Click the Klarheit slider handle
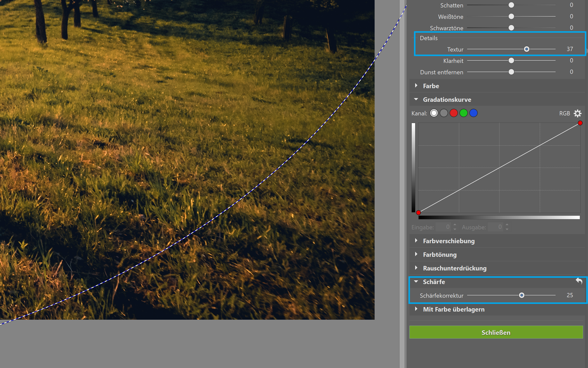Viewport: 588px width, 368px height. (x=511, y=61)
